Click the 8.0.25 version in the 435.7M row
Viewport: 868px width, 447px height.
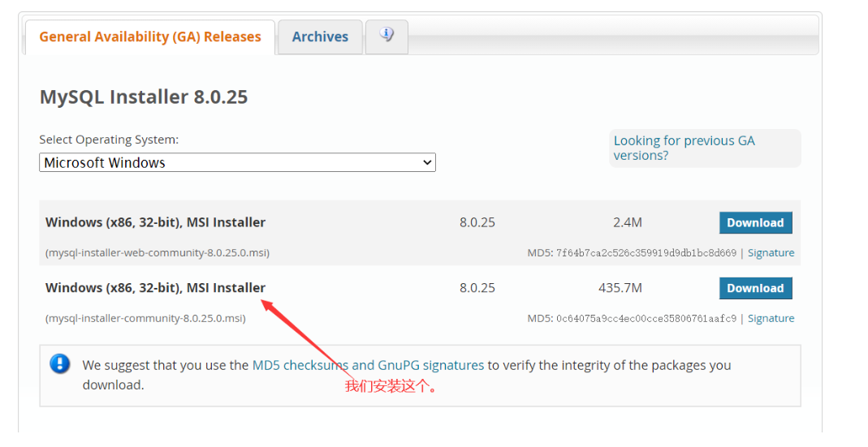(477, 288)
